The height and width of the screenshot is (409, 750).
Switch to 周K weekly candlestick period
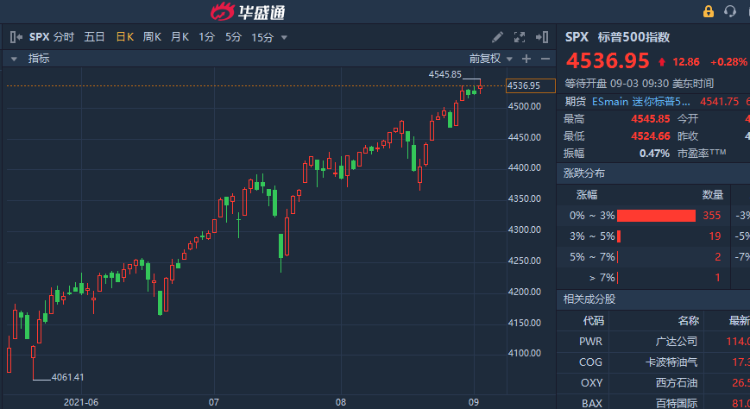(152, 37)
